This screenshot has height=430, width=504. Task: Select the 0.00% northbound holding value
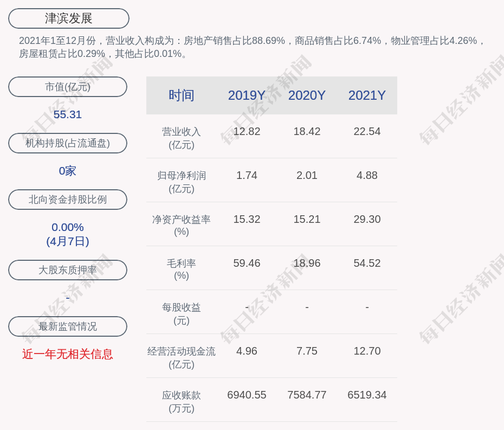68,227
